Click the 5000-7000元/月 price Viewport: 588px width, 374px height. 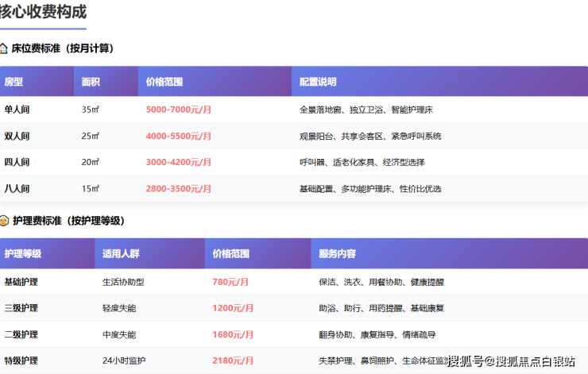(179, 110)
